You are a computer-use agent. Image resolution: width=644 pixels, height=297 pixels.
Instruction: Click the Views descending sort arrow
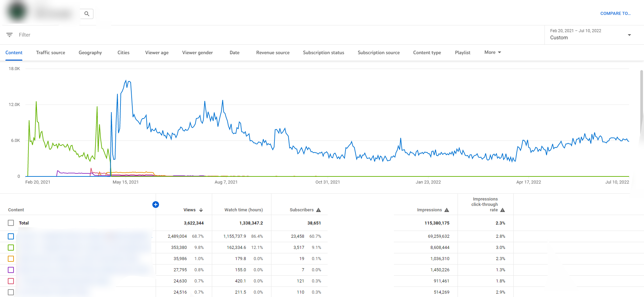(201, 210)
